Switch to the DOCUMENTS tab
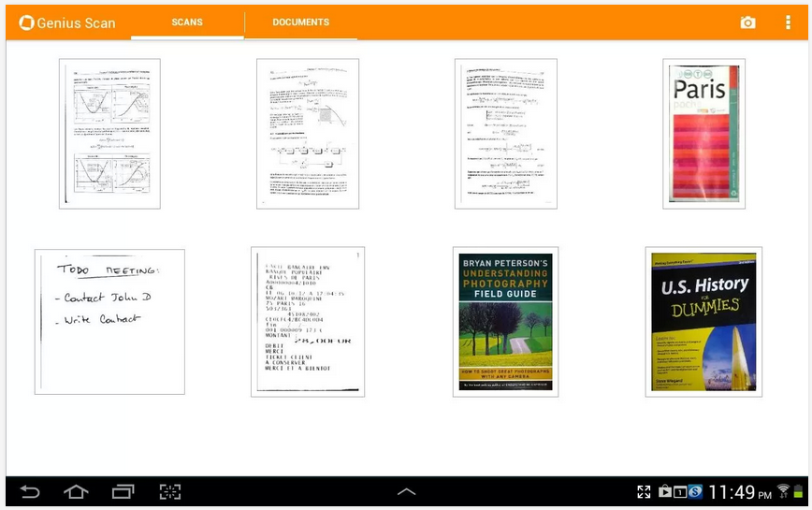 click(301, 22)
